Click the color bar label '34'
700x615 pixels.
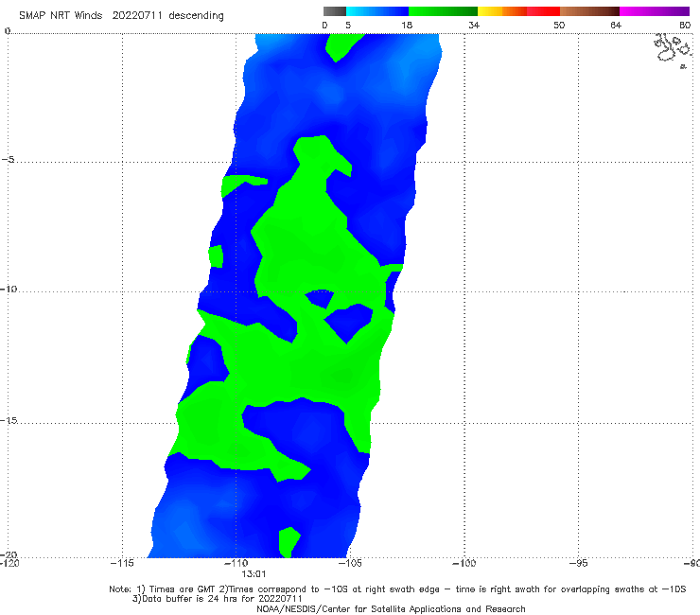pos(474,26)
